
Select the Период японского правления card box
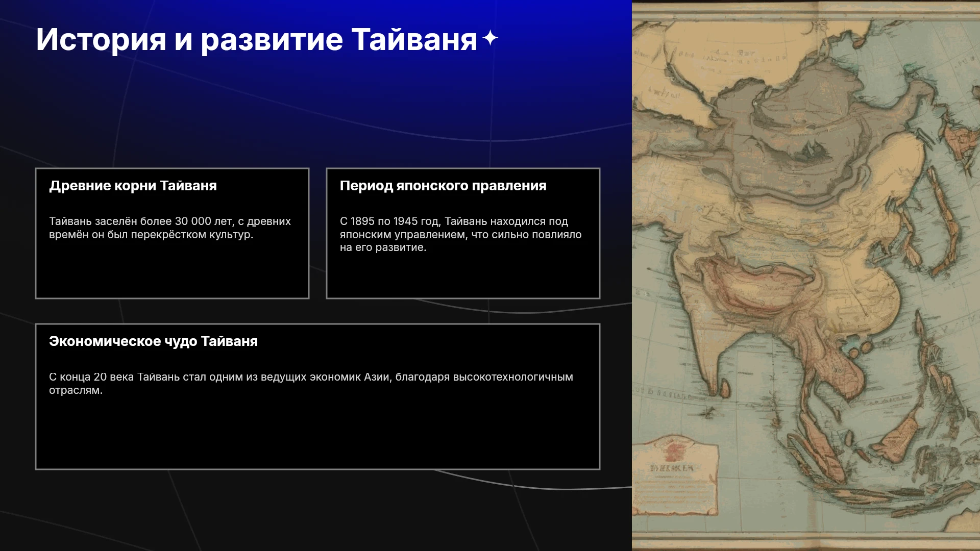(463, 233)
